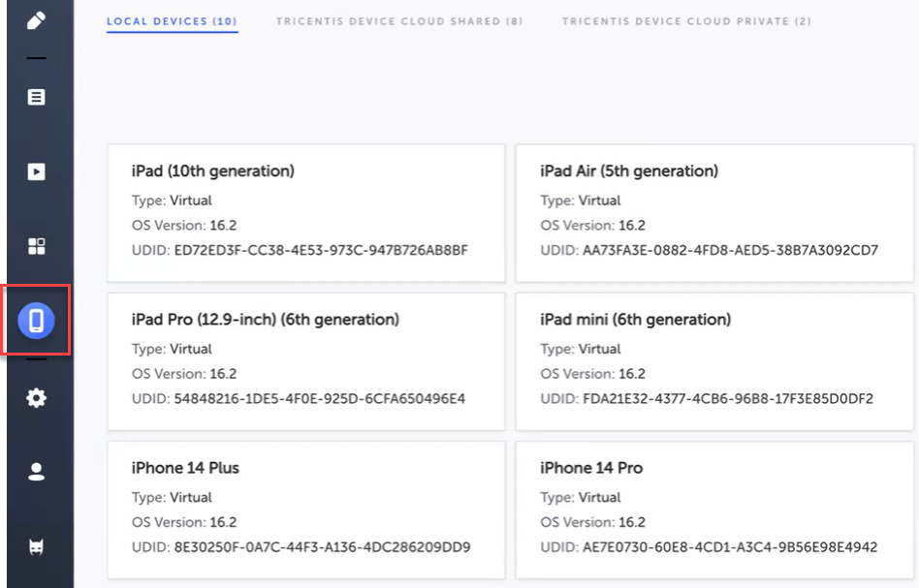
Task: Select the iPad Air (5th generation) card
Action: pos(713,213)
